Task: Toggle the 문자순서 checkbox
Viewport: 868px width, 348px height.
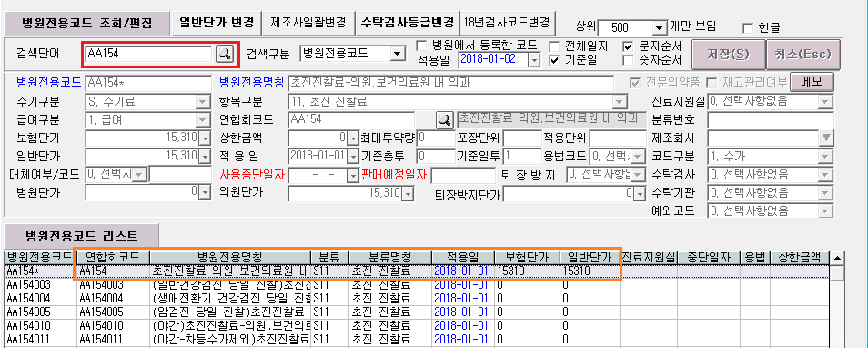Action: (x=628, y=46)
